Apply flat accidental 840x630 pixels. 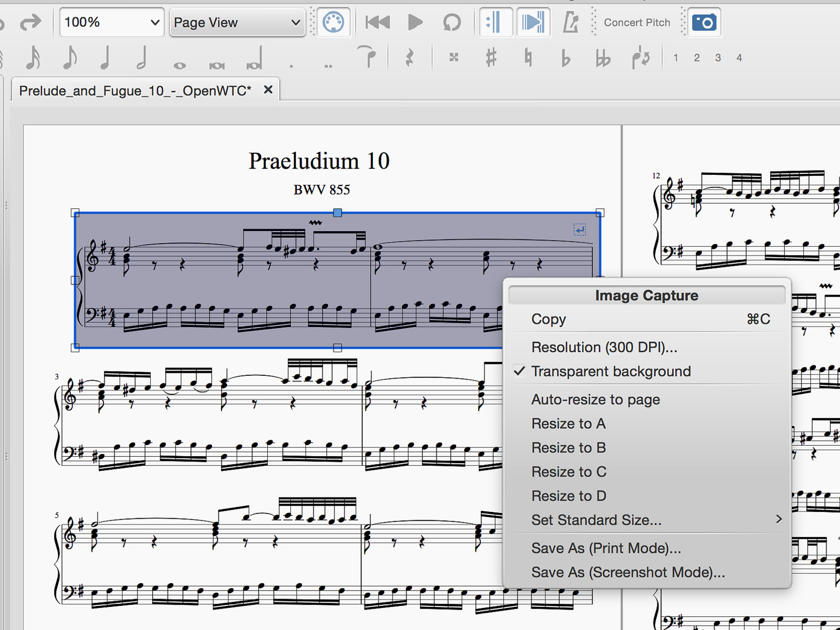point(565,58)
